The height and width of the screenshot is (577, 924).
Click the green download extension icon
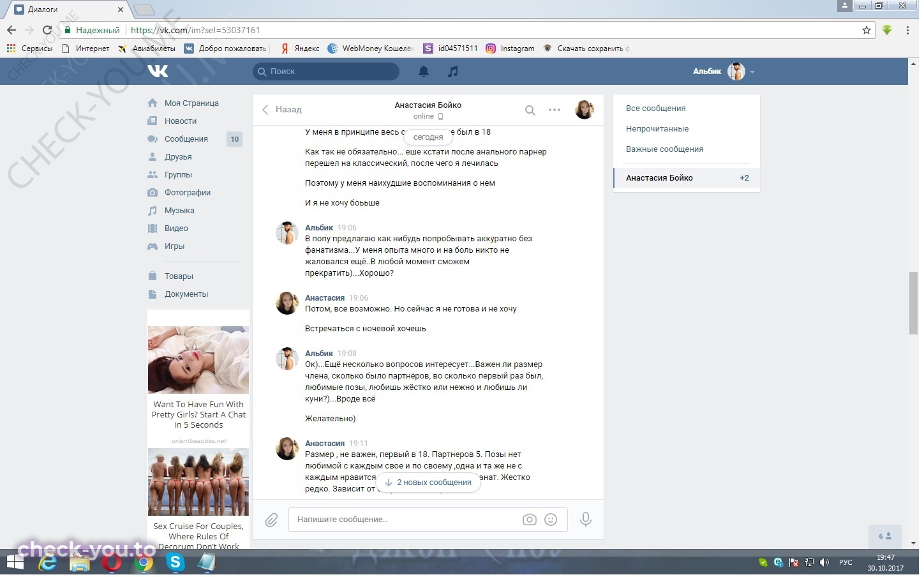pos(887,30)
